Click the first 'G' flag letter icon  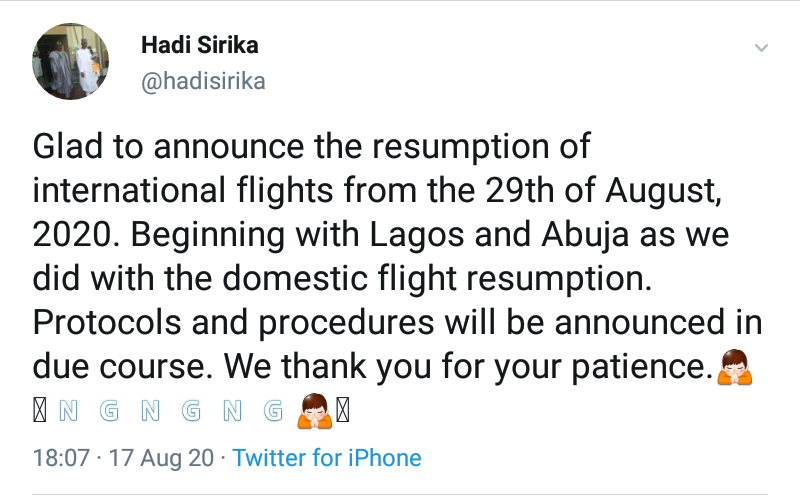tap(109, 411)
